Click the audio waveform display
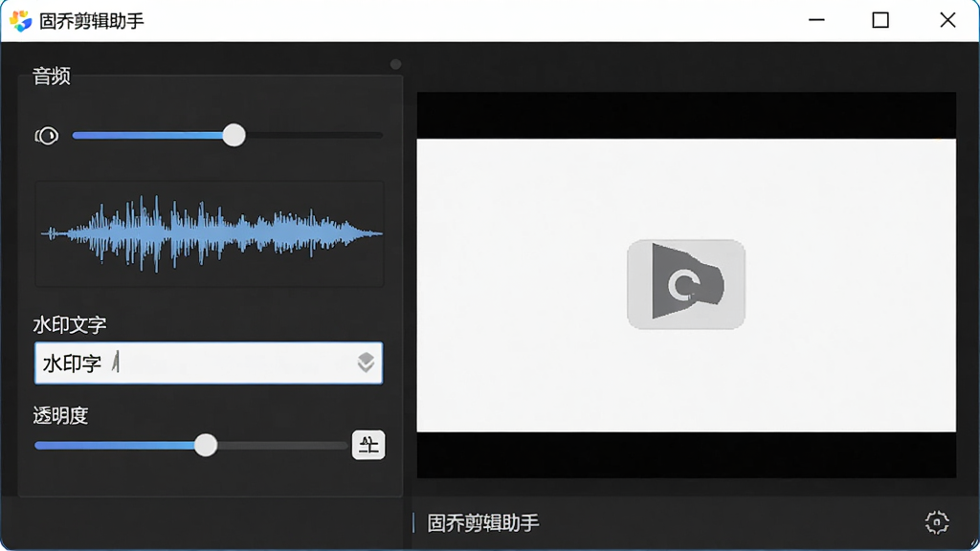980x551 pixels. (210, 234)
